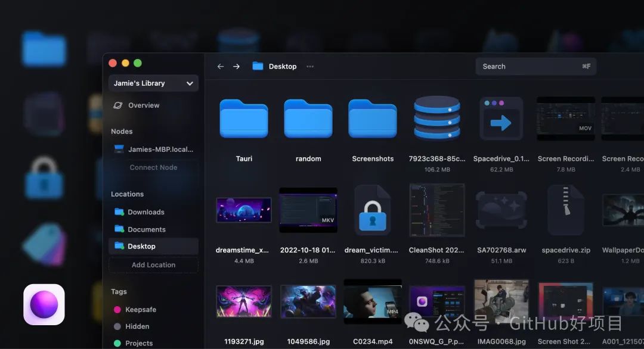Viewport: 644px width, 349px height.
Task: Select the Spacedrive_0.1 installer icon
Action: (501, 119)
